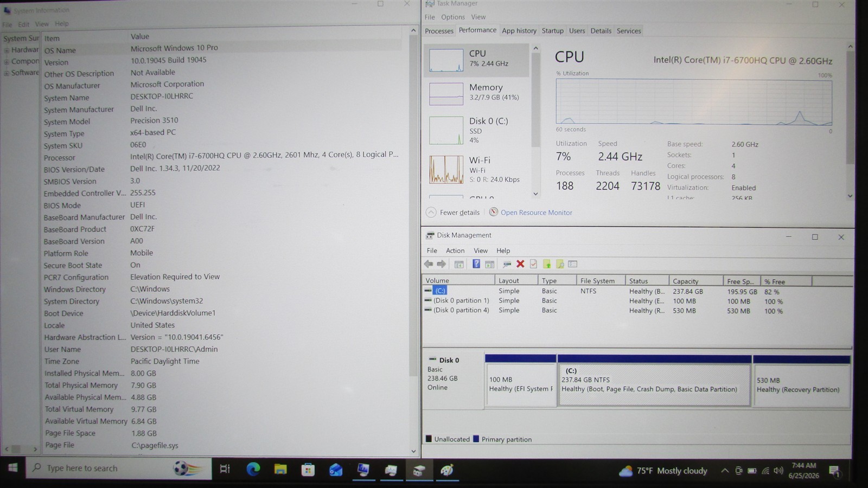
Task: Click the Capacity column header
Action: pyautogui.click(x=696, y=281)
